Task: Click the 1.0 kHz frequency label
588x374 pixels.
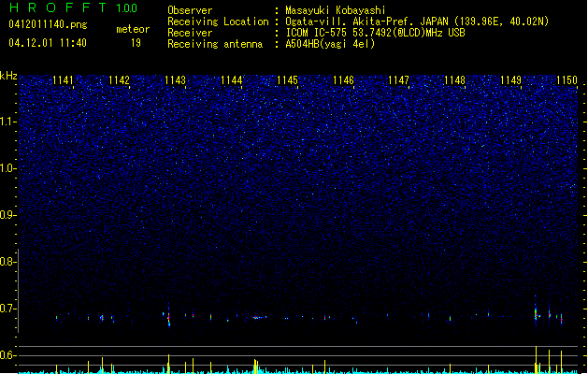Action: coord(8,168)
